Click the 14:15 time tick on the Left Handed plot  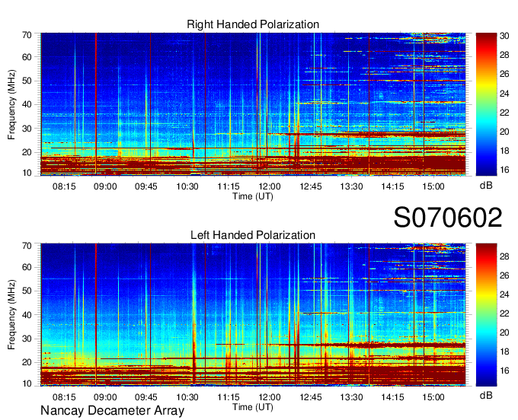[392, 397]
